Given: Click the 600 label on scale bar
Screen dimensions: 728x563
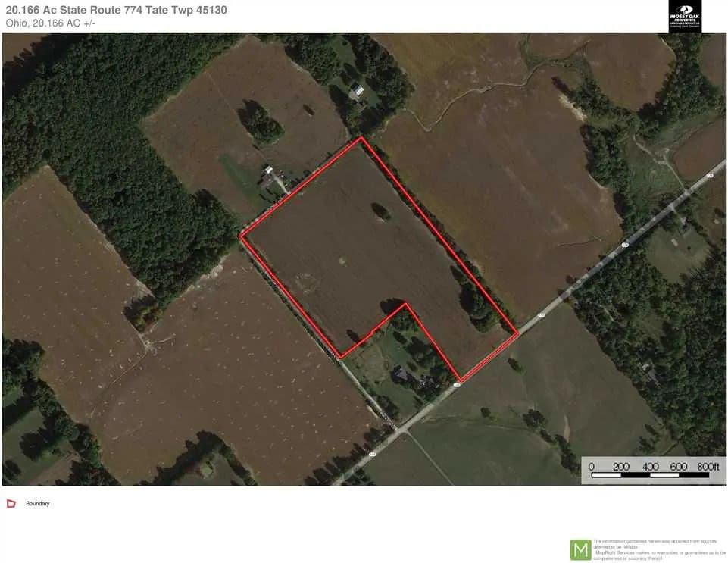Looking at the screenshot, I should 679,466.
